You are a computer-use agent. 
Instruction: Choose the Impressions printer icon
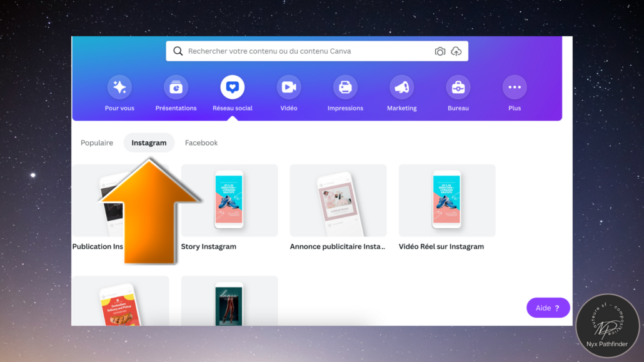point(345,87)
